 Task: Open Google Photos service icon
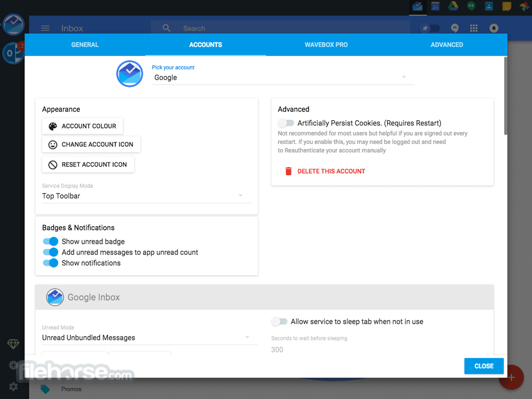(x=525, y=6)
